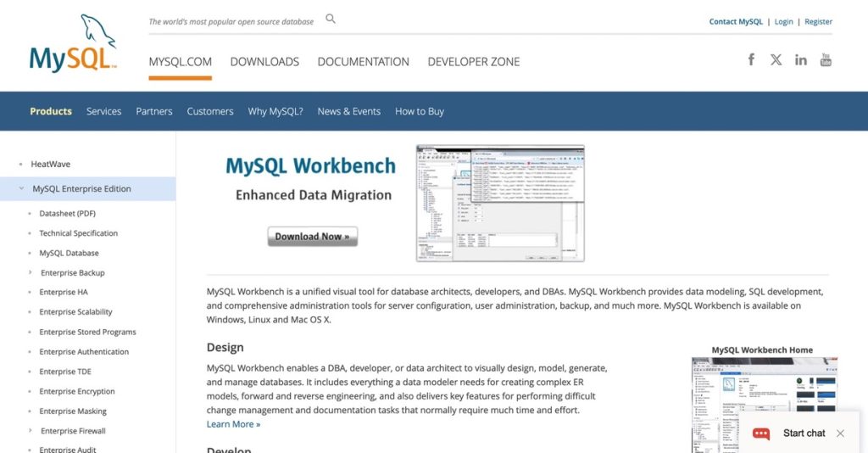Close the Start chat widget

click(840, 433)
